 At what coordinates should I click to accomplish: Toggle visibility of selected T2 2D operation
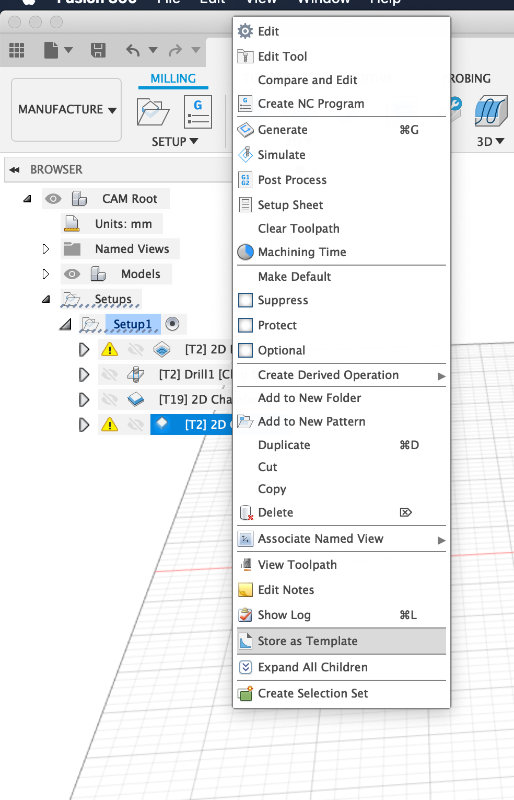tap(136, 424)
